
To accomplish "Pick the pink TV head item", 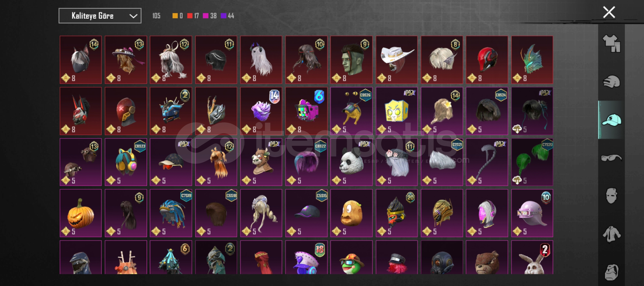I will (306, 111).
